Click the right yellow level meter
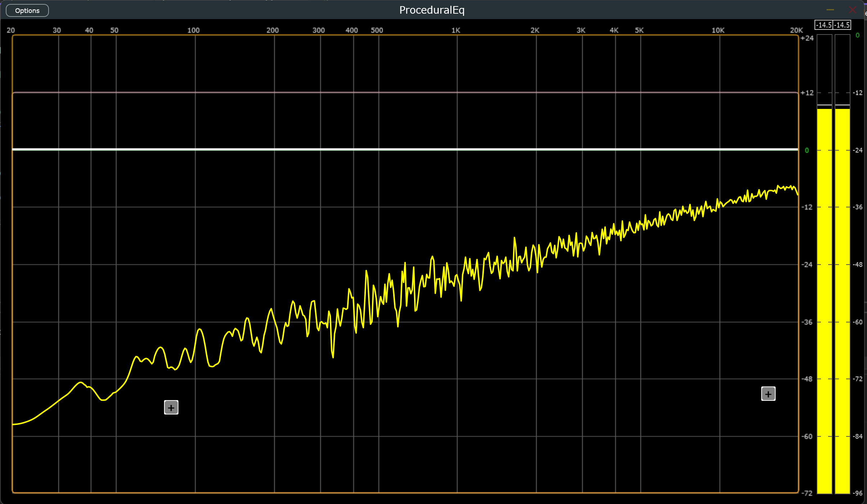 (842, 288)
